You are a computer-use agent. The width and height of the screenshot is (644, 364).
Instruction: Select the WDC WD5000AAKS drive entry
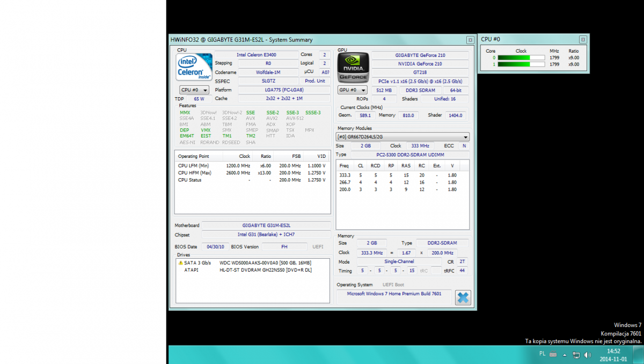pyautogui.click(x=266, y=263)
